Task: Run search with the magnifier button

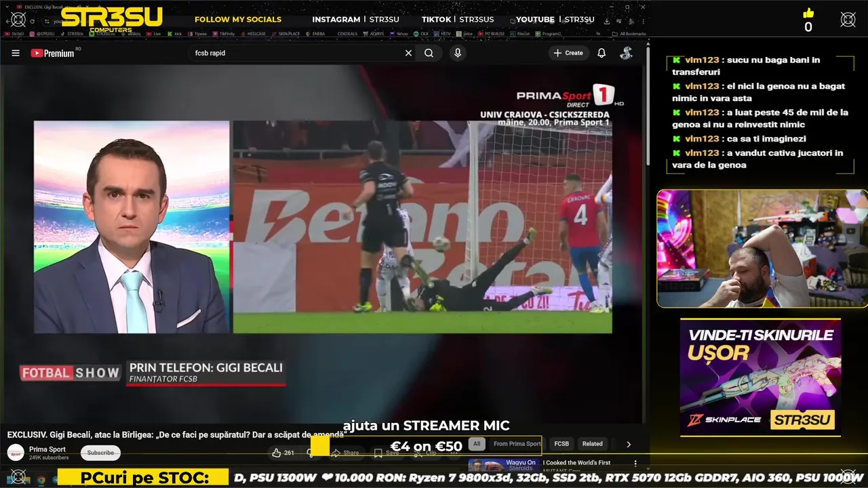Action: 429,53
